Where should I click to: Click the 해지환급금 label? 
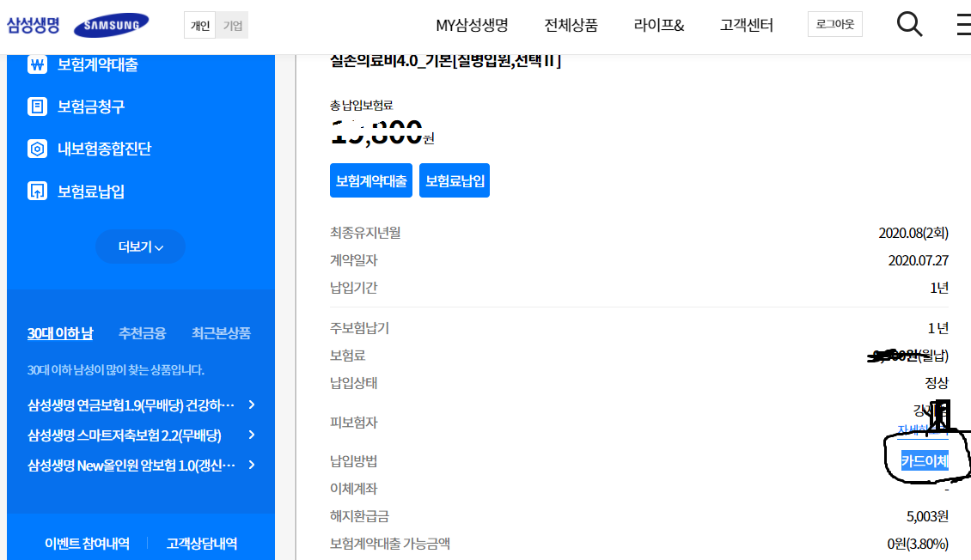[x=359, y=516]
